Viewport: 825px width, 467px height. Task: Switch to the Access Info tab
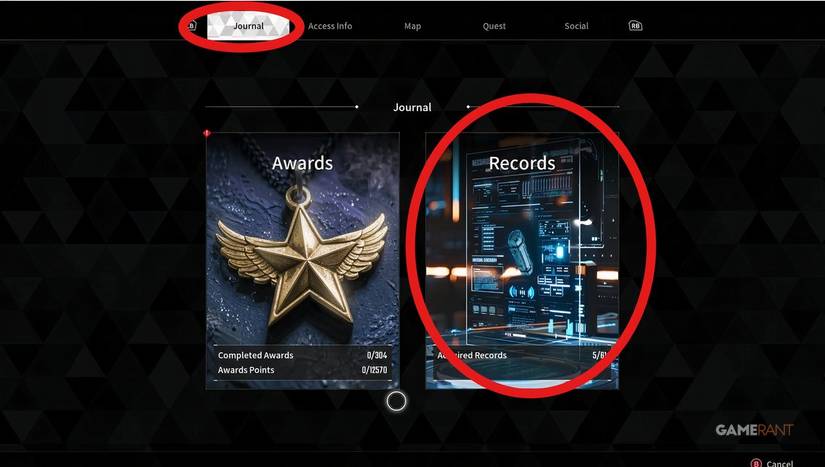(x=330, y=26)
